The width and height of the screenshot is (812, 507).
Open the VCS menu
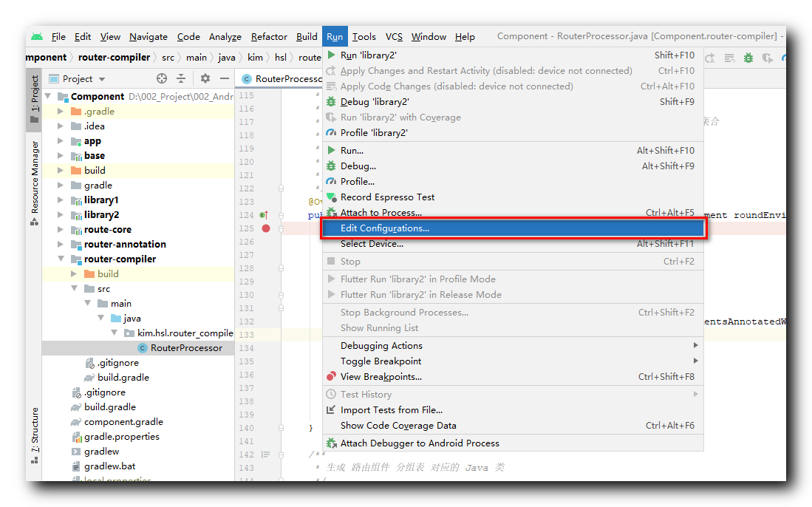pos(394,37)
